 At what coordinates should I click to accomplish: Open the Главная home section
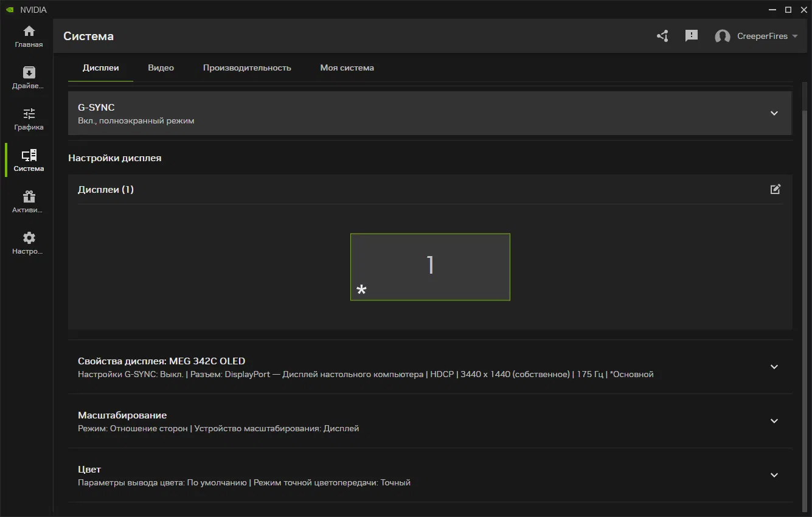29,36
